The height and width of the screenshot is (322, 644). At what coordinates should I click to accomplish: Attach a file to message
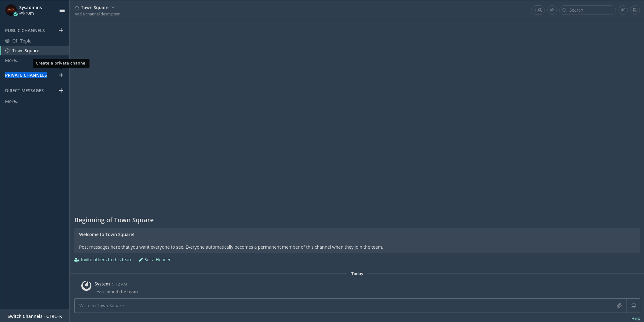(x=619, y=306)
